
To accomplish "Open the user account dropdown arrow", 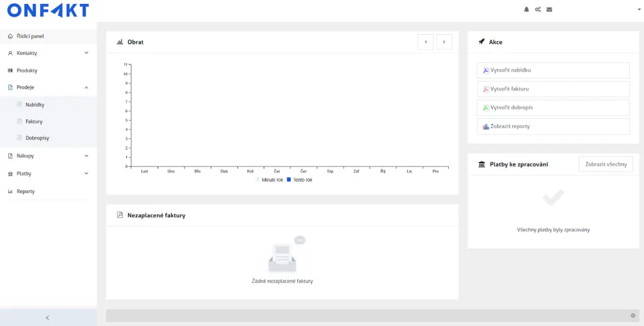I will [x=639, y=9].
